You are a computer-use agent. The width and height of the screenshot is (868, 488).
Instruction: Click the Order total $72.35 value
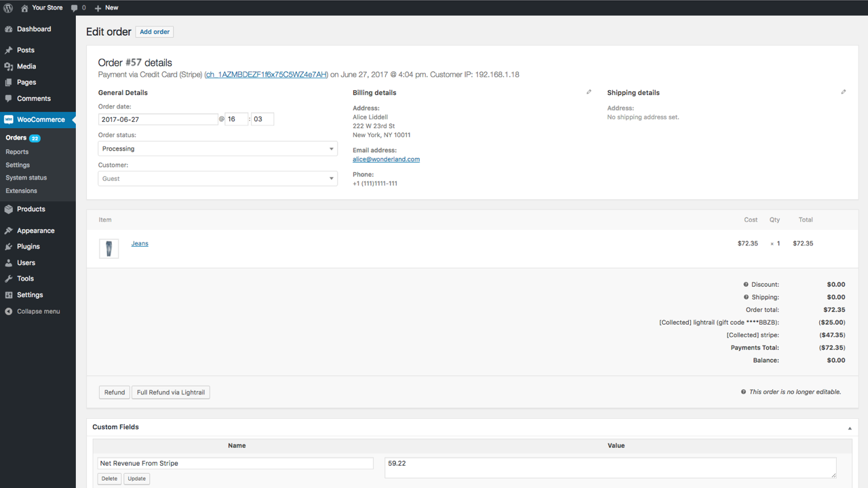(x=834, y=310)
